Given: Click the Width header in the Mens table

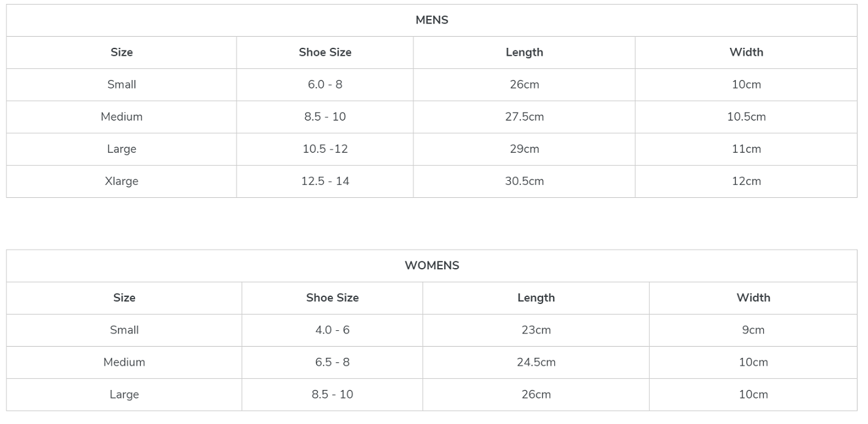Looking at the screenshot, I should 746,52.
